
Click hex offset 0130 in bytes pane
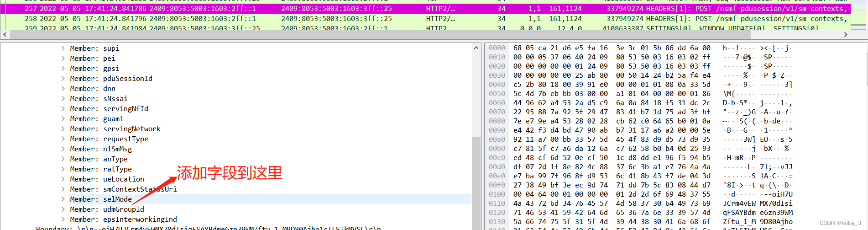click(x=497, y=221)
